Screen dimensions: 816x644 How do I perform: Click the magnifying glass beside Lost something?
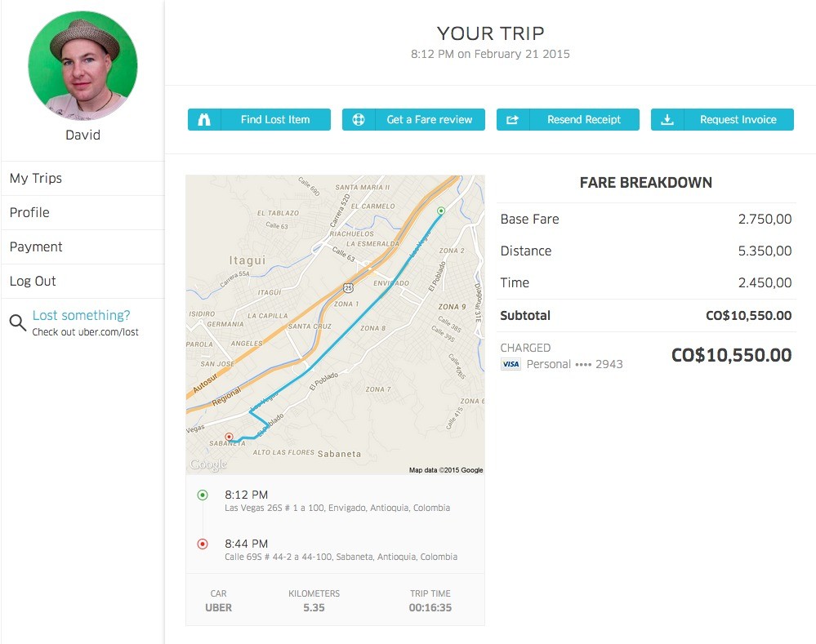coord(18,322)
